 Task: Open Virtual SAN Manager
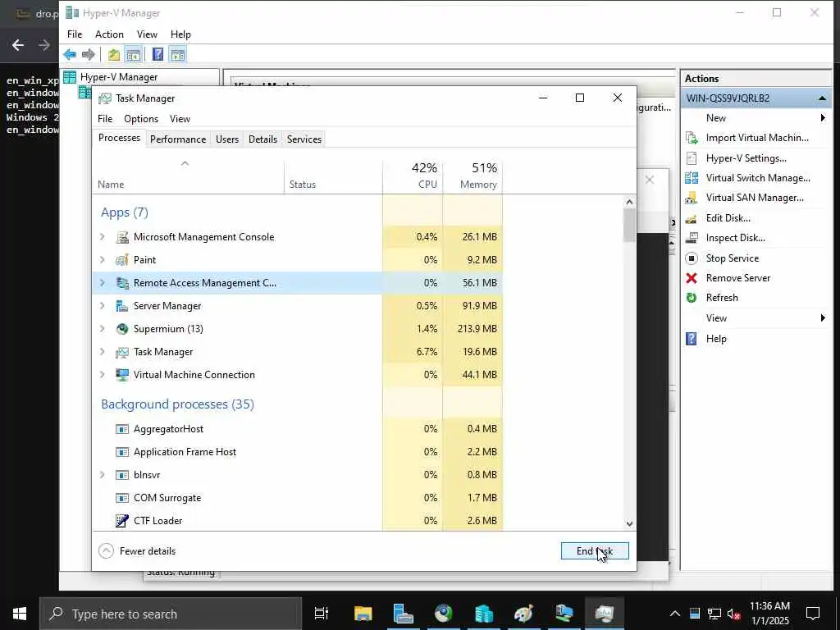point(755,198)
